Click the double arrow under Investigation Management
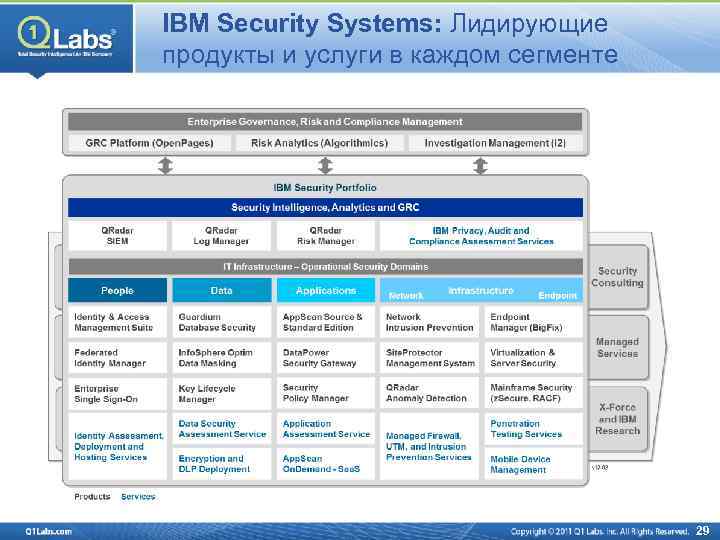The height and width of the screenshot is (540, 720). [480, 165]
